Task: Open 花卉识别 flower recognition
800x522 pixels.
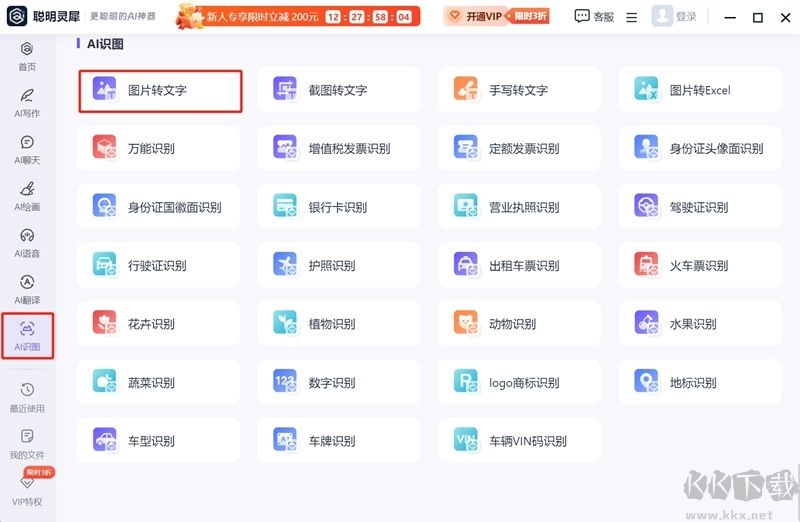Action: click(158, 324)
